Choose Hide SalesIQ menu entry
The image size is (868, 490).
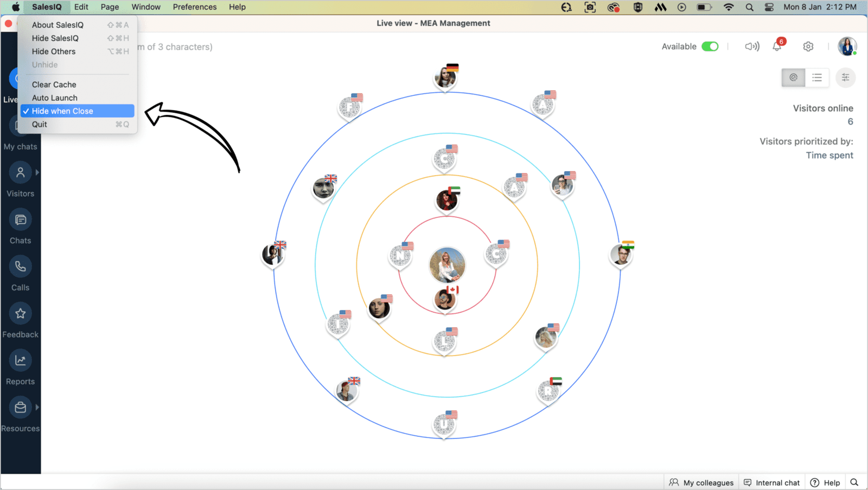(x=77, y=38)
